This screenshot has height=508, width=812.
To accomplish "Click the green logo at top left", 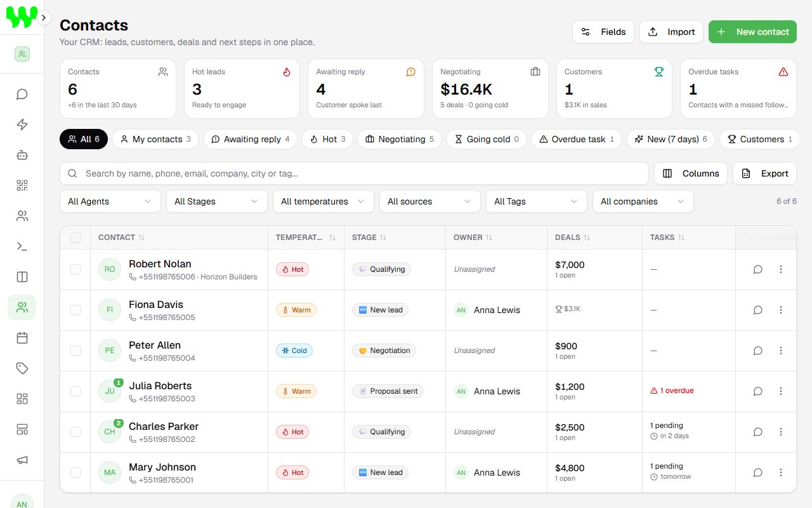I will pyautogui.click(x=22, y=17).
